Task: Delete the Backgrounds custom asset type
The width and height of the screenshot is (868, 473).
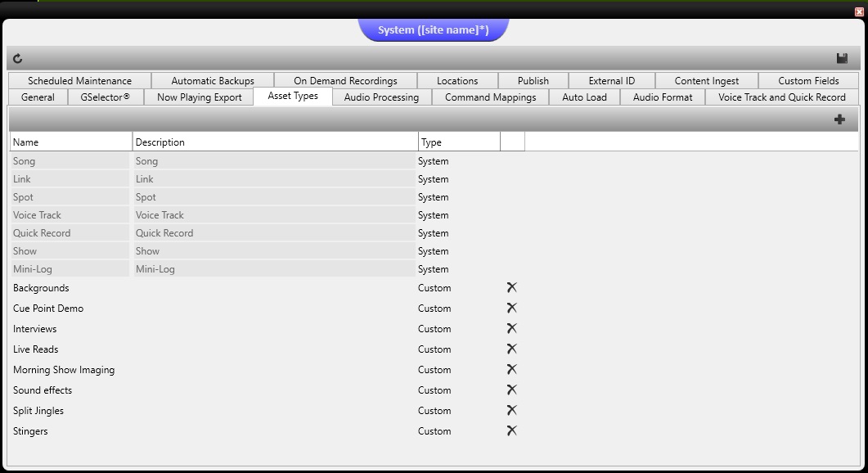Action: [511, 288]
